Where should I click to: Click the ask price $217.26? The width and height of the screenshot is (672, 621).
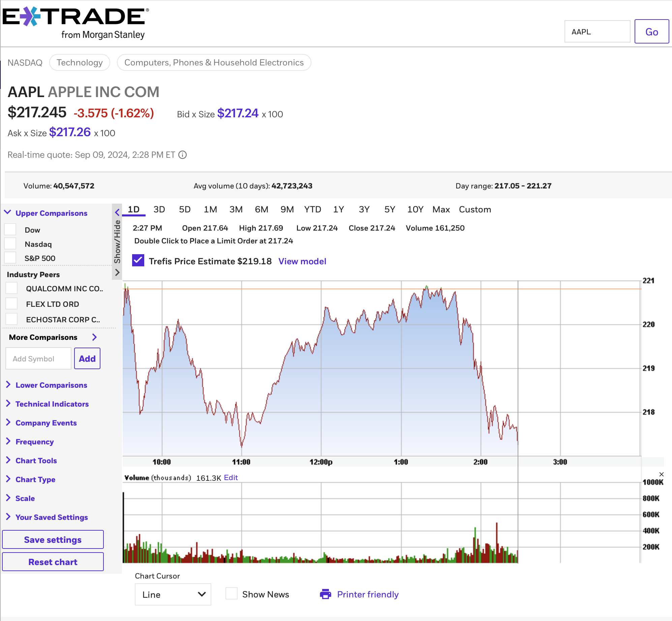tap(70, 132)
